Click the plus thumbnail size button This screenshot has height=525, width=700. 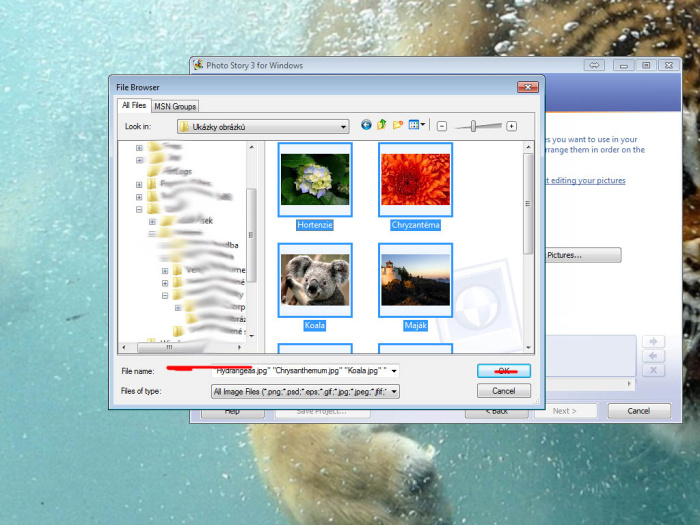pos(511,126)
